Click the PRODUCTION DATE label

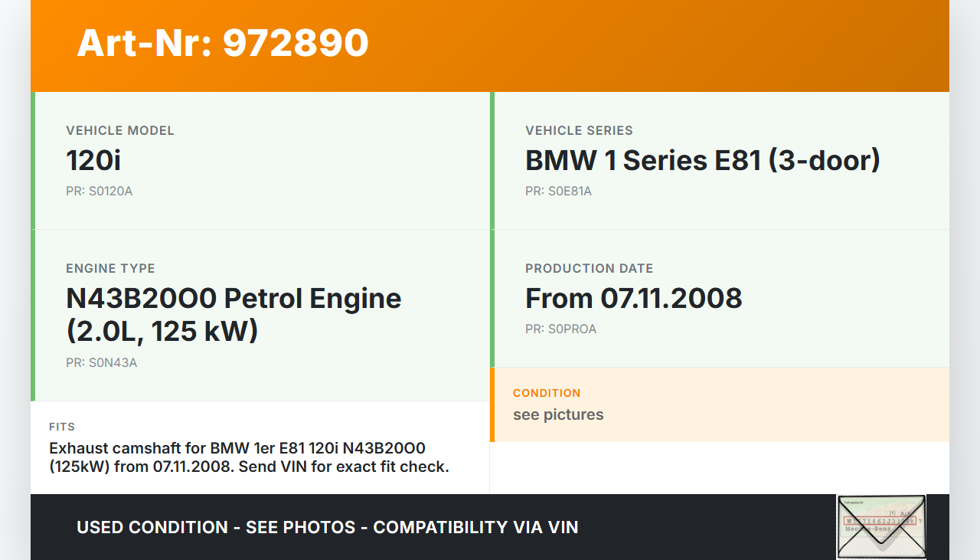[x=589, y=268]
